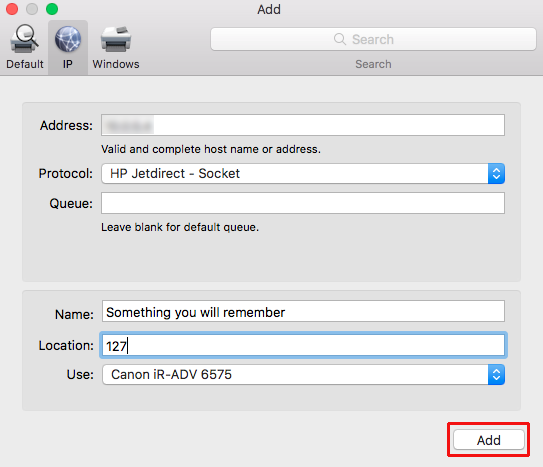
Task: Click into the Location field
Action: 303,345
